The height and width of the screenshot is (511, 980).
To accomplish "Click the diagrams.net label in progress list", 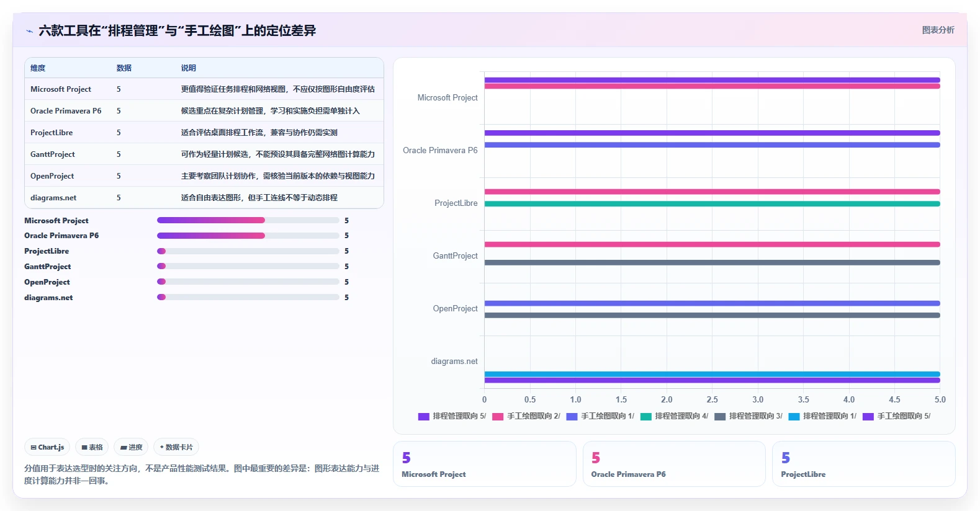I will click(x=48, y=298).
